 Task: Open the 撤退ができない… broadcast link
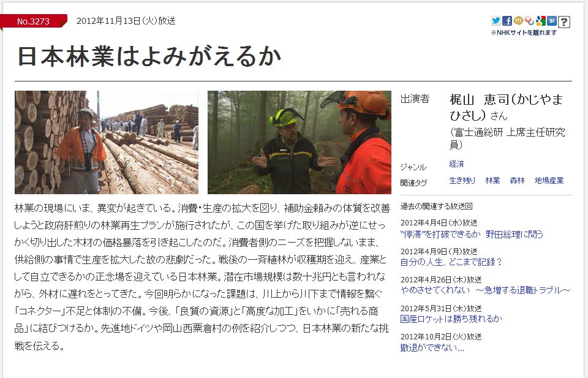coord(432,347)
